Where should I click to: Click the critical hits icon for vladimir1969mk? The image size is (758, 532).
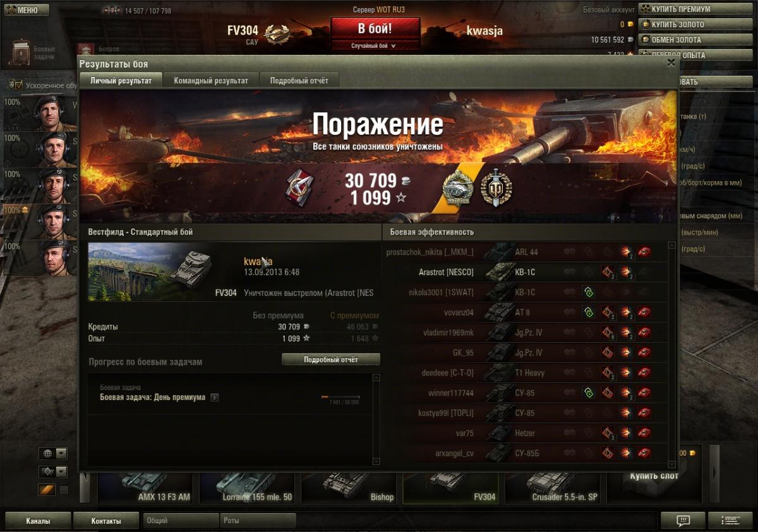pos(608,333)
